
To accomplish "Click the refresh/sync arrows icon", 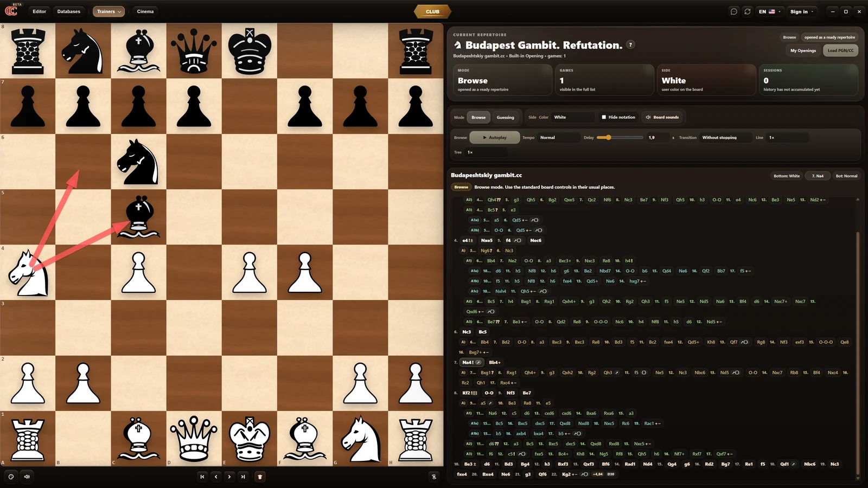I will point(748,11).
